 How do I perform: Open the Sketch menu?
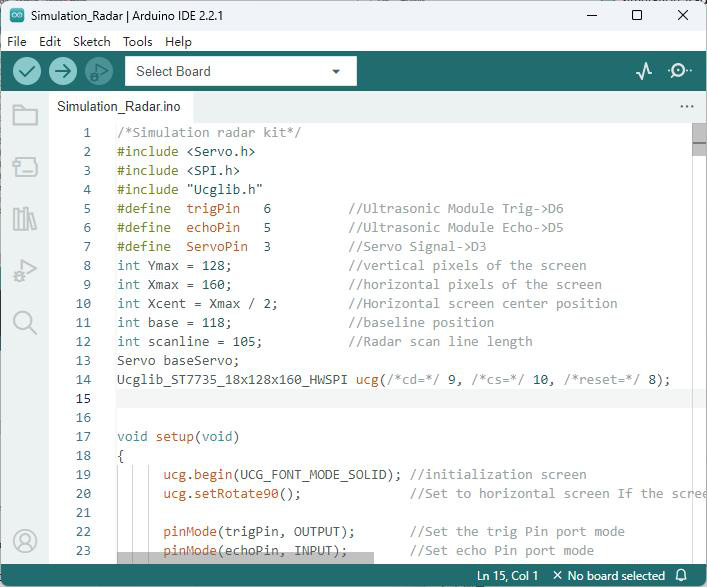click(92, 41)
